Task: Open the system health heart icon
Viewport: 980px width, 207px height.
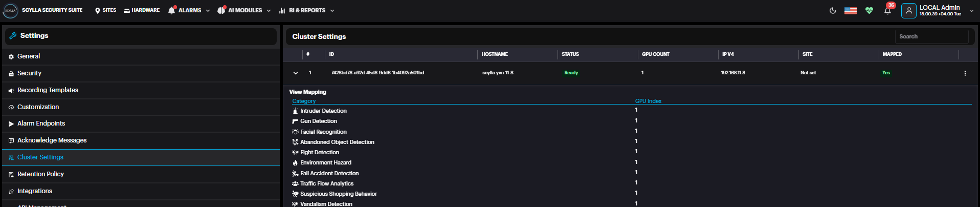Action: (869, 10)
